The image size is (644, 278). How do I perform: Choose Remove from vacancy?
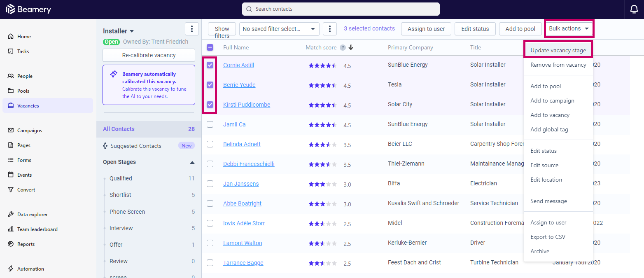pos(558,65)
